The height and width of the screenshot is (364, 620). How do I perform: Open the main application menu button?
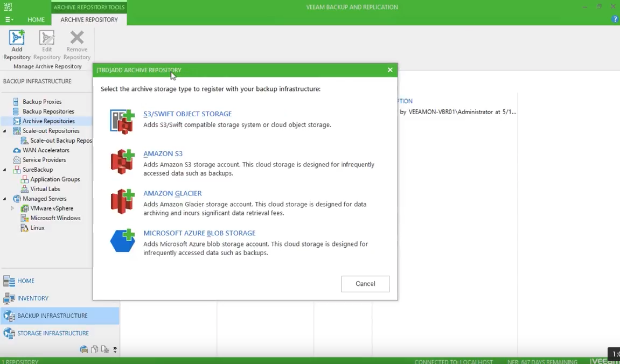[x=9, y=19]
